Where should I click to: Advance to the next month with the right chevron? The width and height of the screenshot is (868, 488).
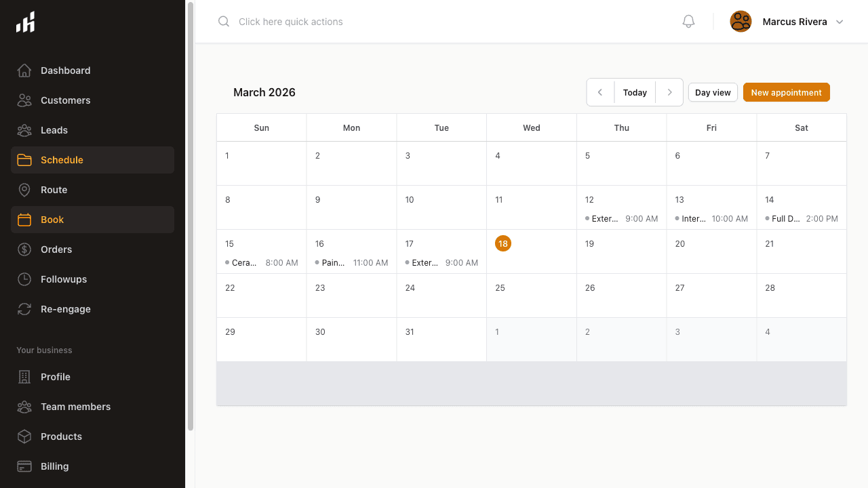[669, 92]
